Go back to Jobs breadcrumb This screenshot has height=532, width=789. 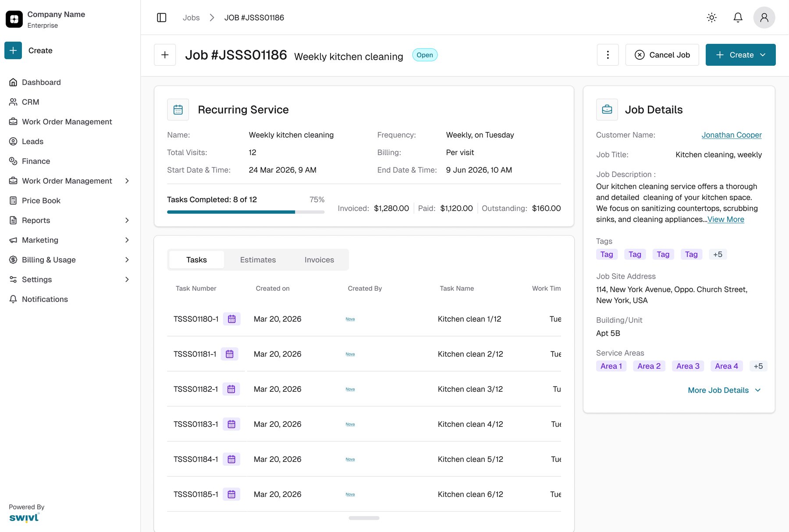click(191, 18)
